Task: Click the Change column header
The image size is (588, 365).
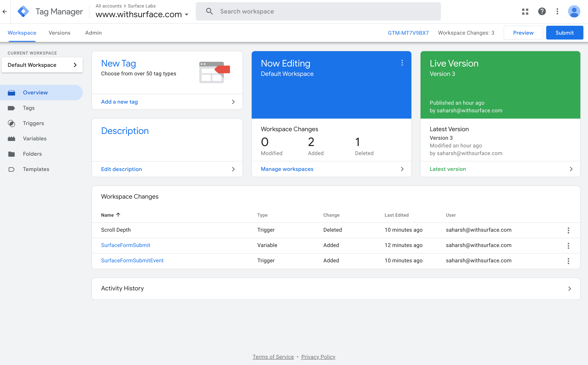Action: 331,215
